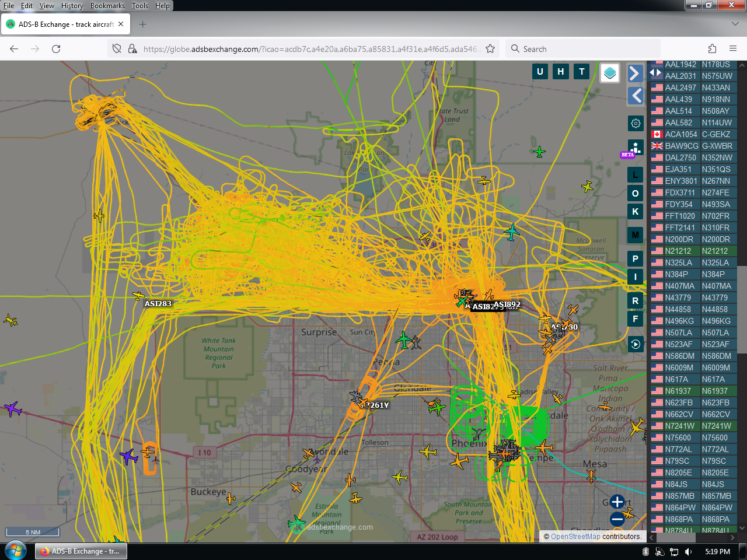Open the volume speaker tray icon

689,551
